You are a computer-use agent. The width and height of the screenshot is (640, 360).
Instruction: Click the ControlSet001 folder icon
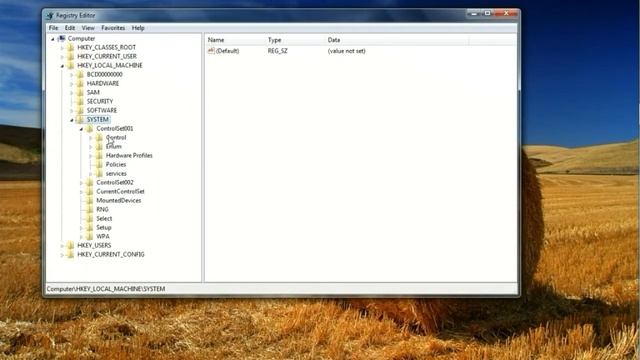click(x=90, y=128)
